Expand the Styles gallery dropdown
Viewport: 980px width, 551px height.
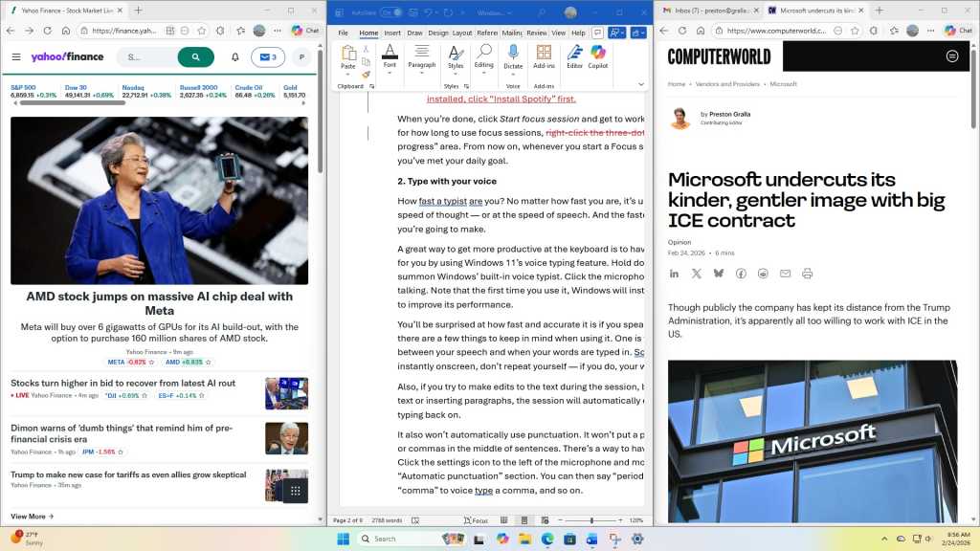(x=455, y=75)
